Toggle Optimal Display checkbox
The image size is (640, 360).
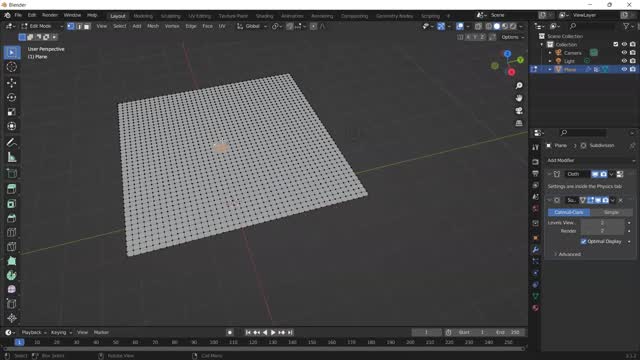[583, 242]
